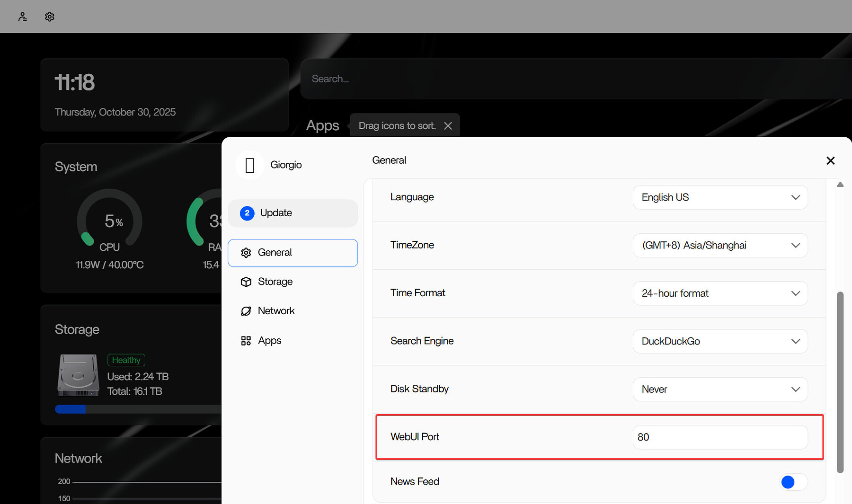The width and height of the screenshot is (852, 504).
Task: Switch to the Storage settings tab
Action: point(275,282)
